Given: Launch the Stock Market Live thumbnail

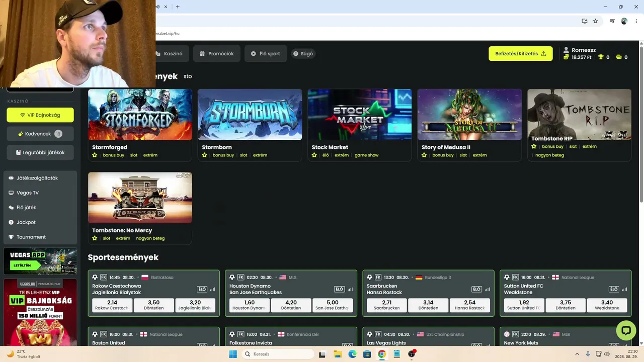Looking at the screenshot, I should pyautogui.click(x=360, y=115).
